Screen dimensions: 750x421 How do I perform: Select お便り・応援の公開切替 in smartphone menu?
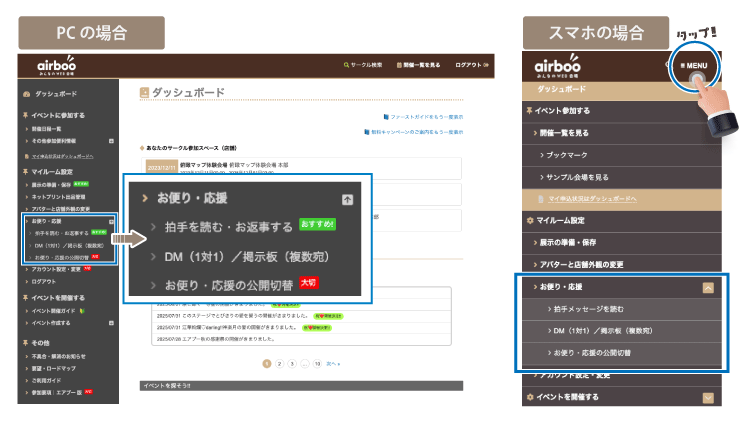(x=600, y=353)
